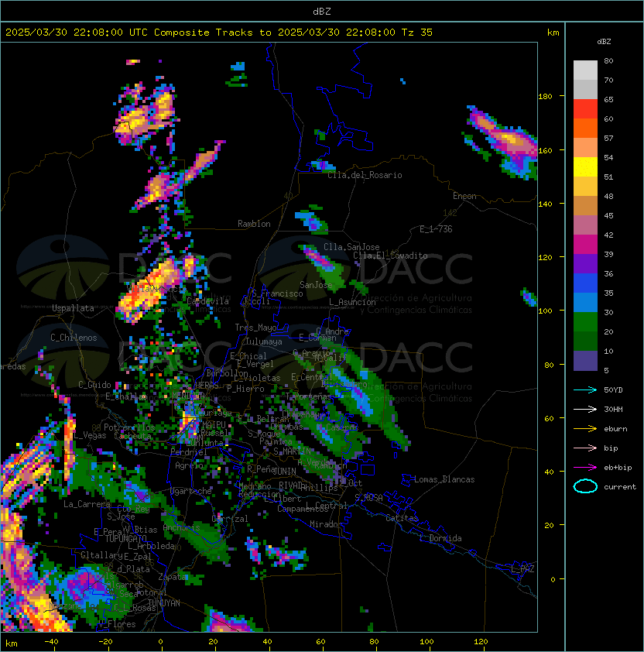Viewport: 644px width, 652px height.
Task: Click the Capdevila map label
Action: [x=207, y=301]
